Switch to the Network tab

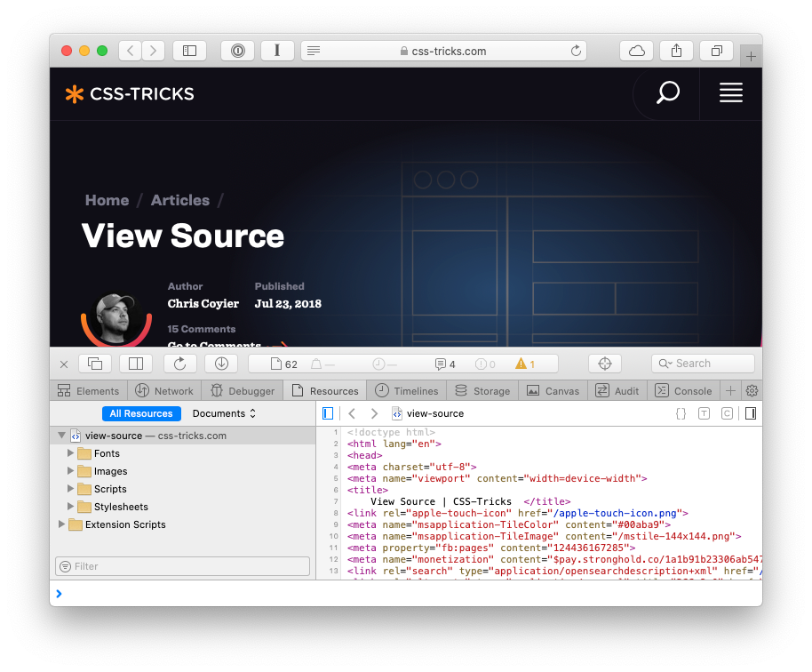tap(164, 390)
